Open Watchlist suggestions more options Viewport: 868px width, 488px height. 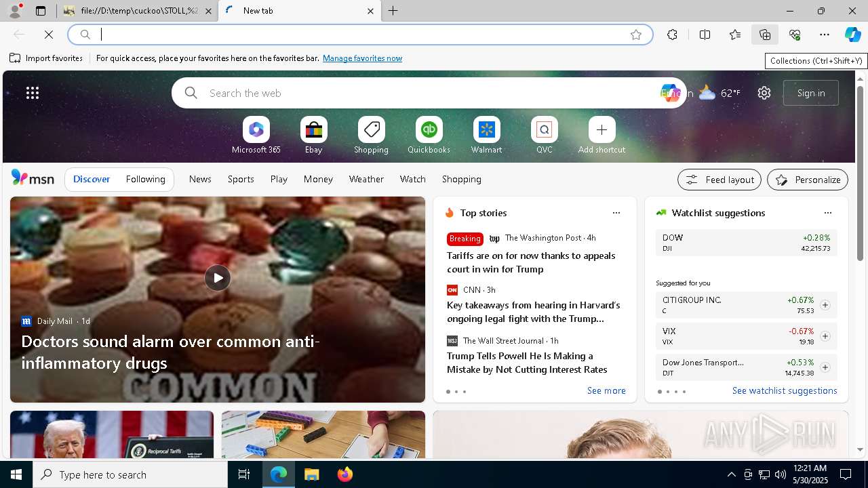pos(828,213)
